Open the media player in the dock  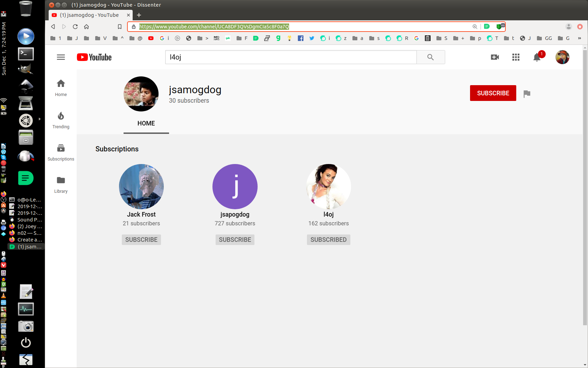[x=26, y=36]
